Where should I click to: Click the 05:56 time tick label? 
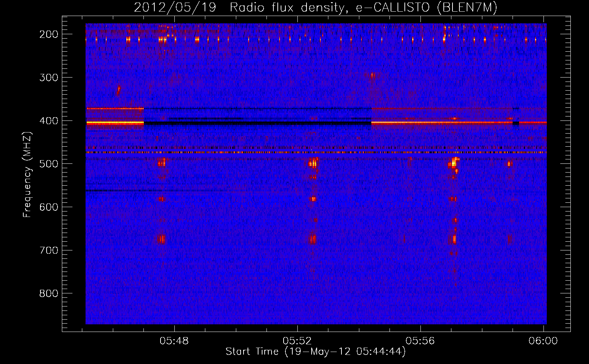pos(420,341)
